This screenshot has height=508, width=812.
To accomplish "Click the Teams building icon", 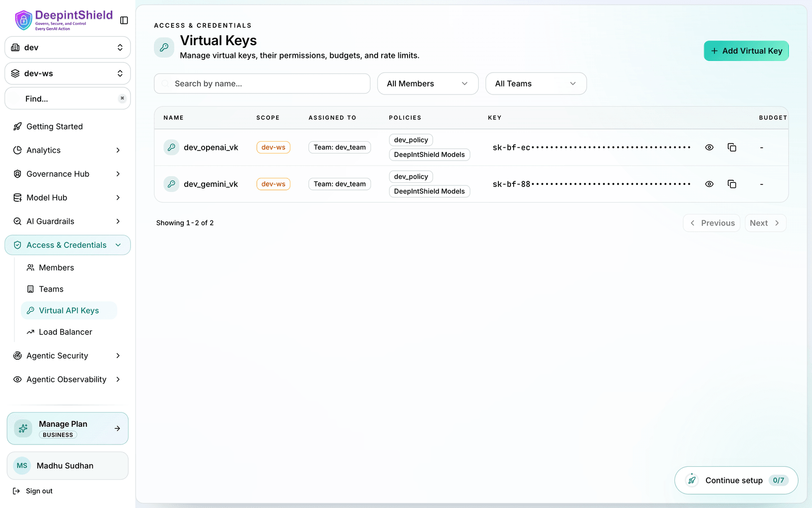I will click(x=30, y=289).
